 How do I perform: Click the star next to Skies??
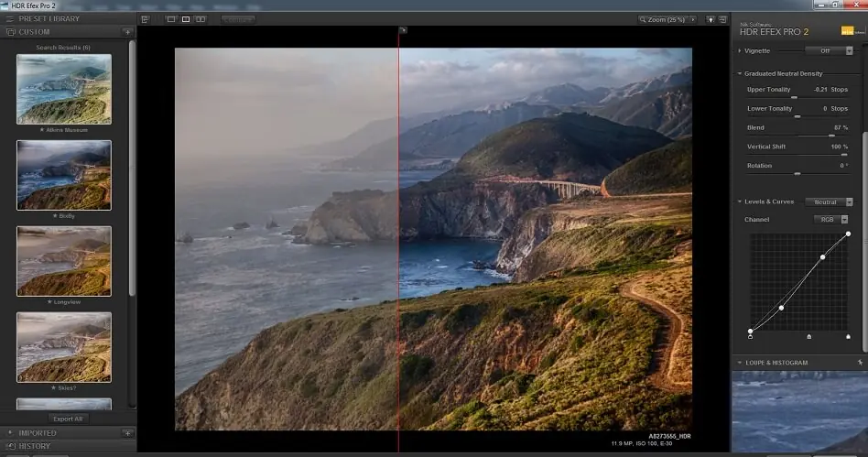(x=53, y=387)
